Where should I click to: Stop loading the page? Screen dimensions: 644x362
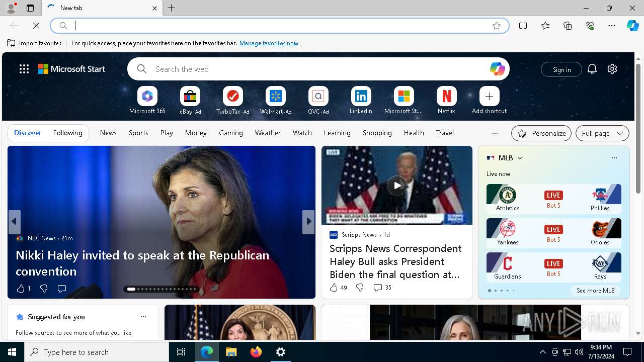[x=36, y=25]
